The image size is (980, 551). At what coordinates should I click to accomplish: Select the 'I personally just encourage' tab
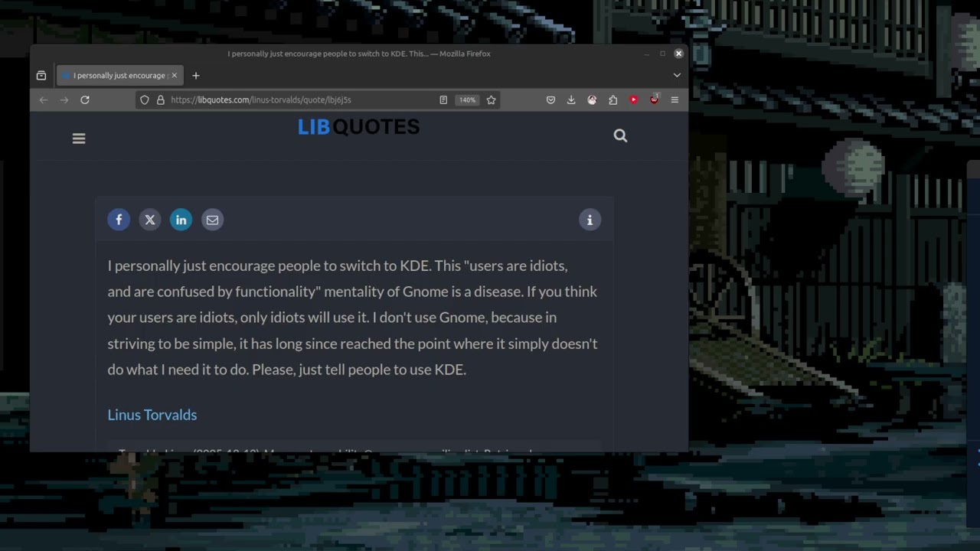[x=119, y=75]
